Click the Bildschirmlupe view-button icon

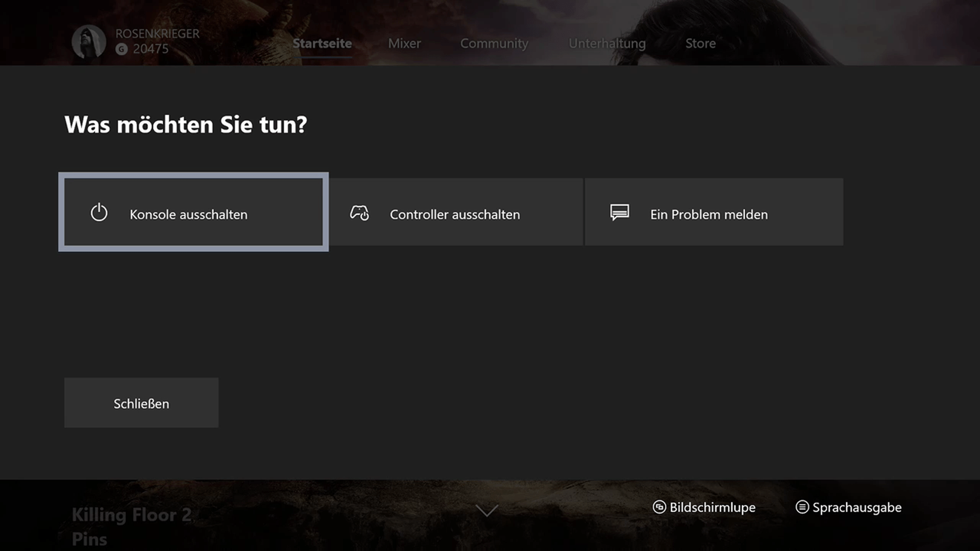[659, 507]
